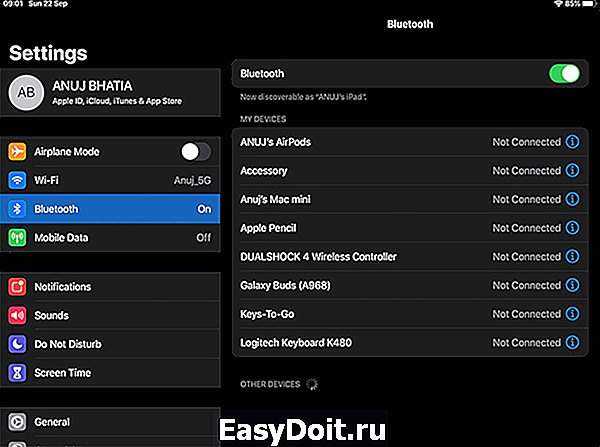Tap the Bluetooth icon in sidebar
The height and width of the screenshot is (447, 600).
tap(17, 209)
